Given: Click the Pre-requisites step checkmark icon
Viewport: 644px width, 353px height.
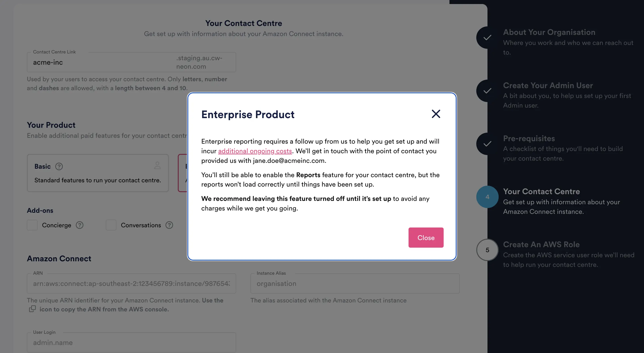Looking at the screenshot, I should [x=487, y=144].
